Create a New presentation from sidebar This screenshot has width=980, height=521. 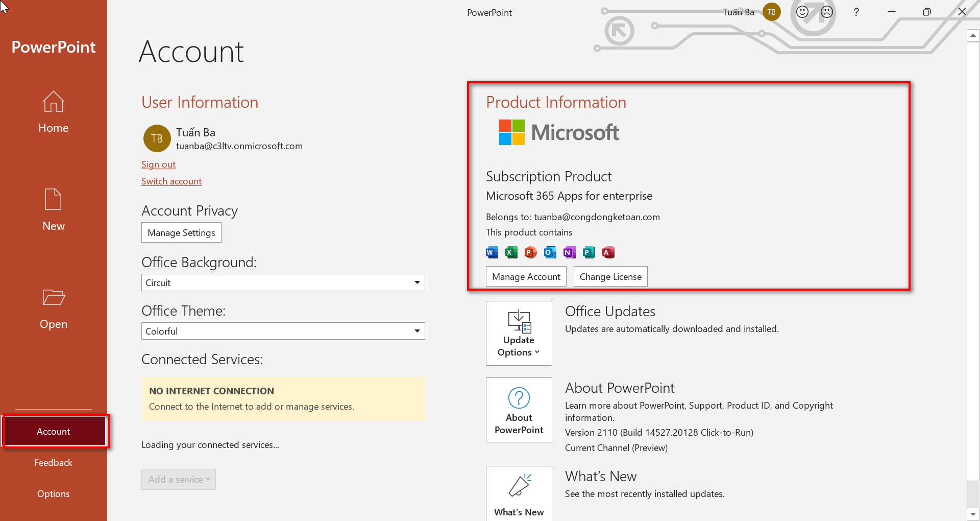(53, 210)
